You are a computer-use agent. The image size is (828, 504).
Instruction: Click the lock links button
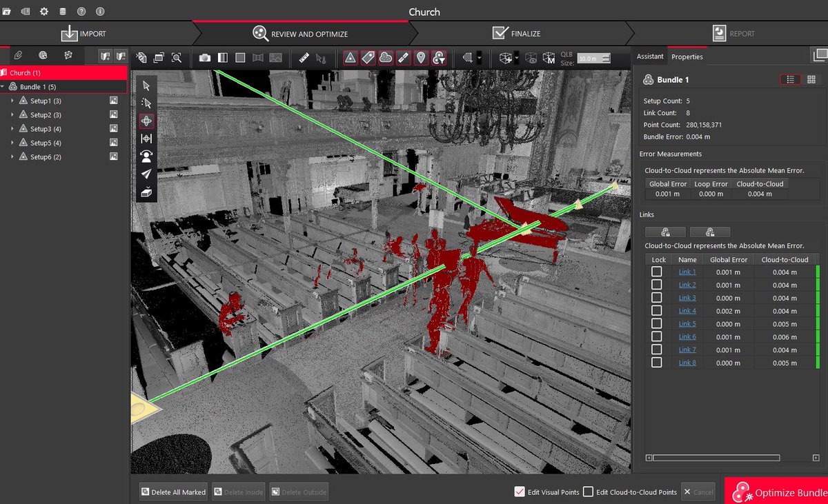665,232
